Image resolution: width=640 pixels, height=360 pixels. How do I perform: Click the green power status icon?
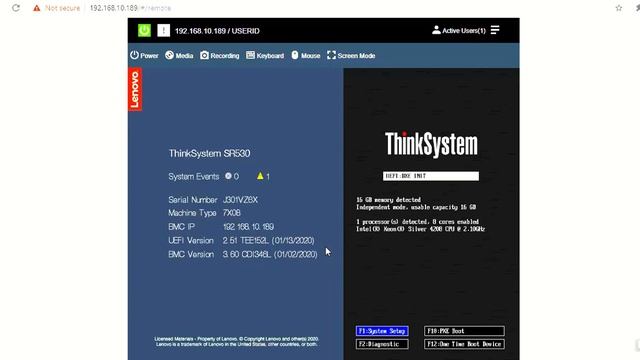click(144, 31)
